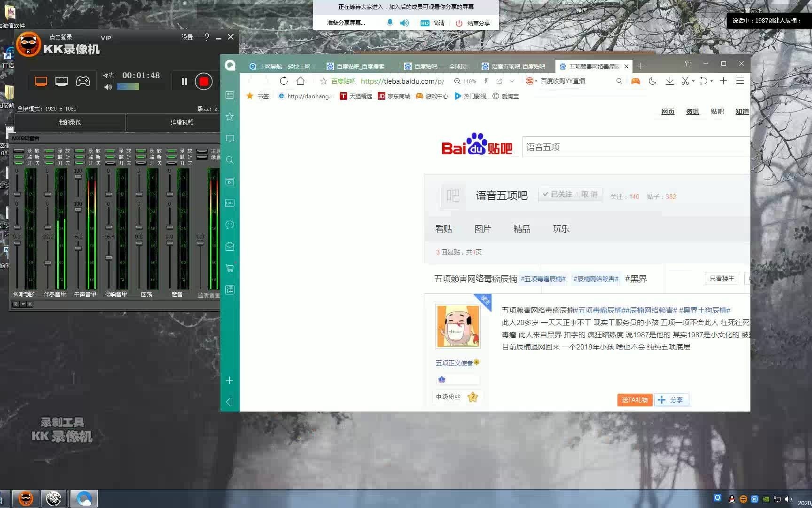The image size is (812, 508).
Task: Open sidebar shopping cart icon
Action: [x=230, y=268]
